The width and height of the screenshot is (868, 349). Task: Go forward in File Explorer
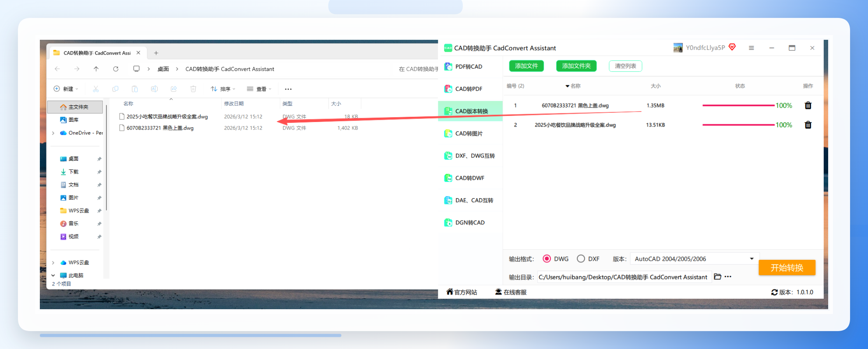(x=77, y=69)
